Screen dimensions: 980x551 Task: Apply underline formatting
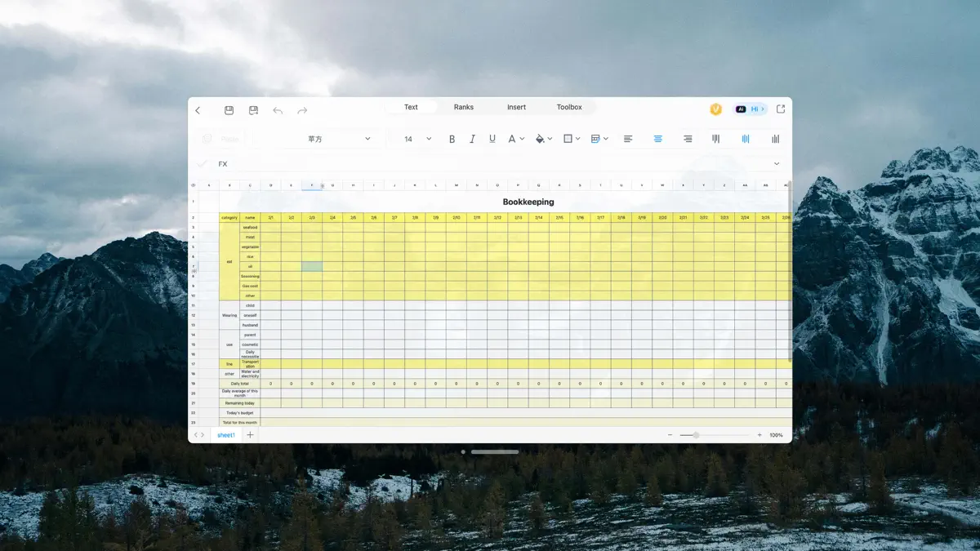[x=492, y=139]
